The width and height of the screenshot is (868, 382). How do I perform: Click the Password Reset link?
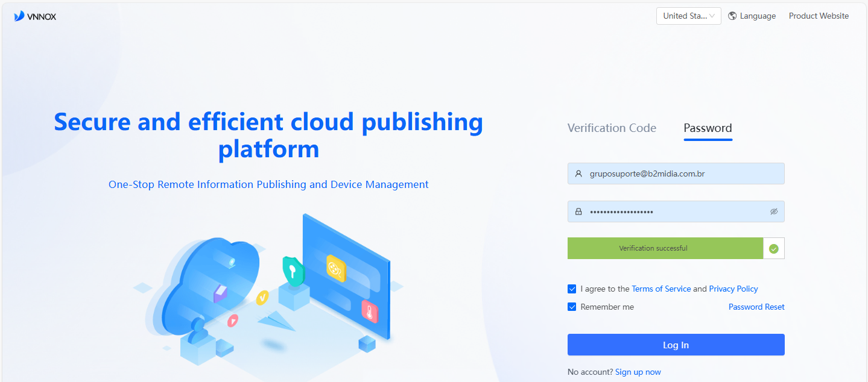tap(756, 307)
